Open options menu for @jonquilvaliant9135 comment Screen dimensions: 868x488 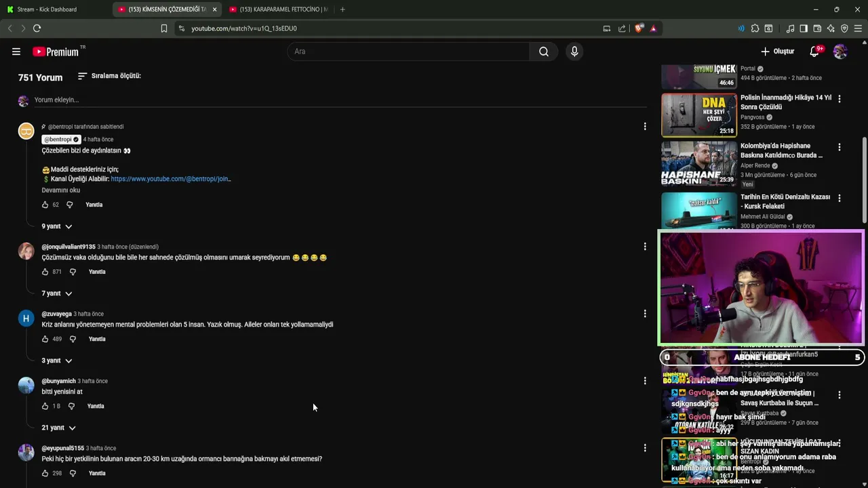645,247
